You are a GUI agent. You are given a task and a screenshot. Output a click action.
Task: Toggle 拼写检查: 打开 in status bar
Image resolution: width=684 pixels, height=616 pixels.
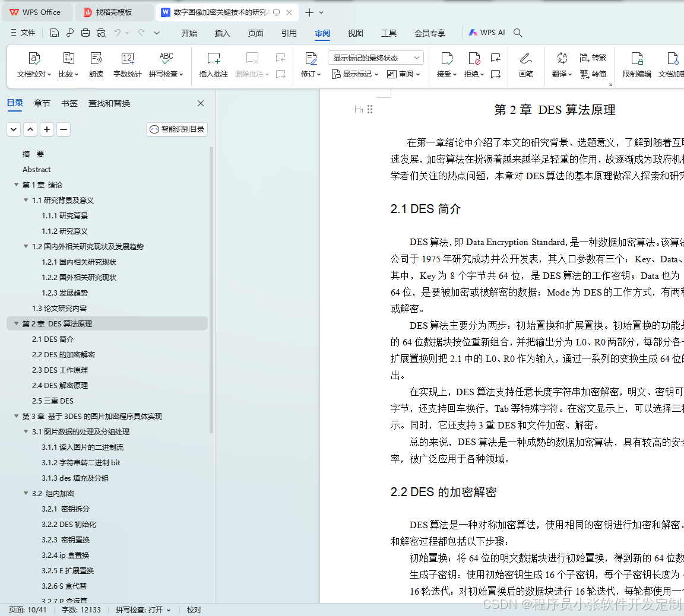pos(142,610)
